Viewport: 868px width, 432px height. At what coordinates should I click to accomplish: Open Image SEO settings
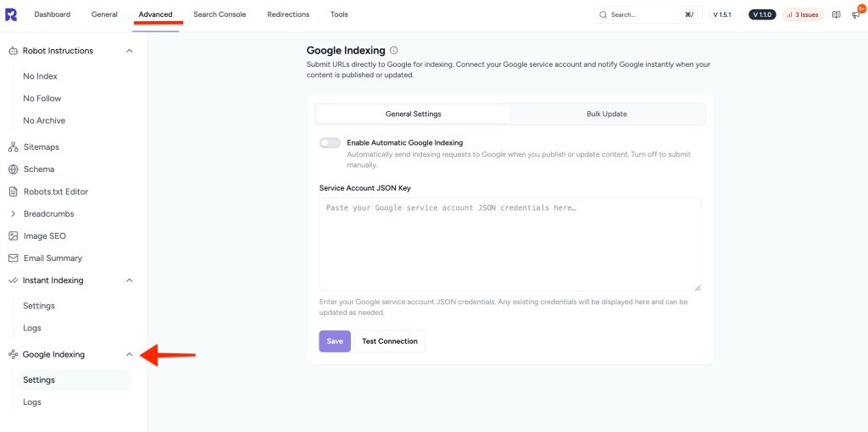coord(44,236)
